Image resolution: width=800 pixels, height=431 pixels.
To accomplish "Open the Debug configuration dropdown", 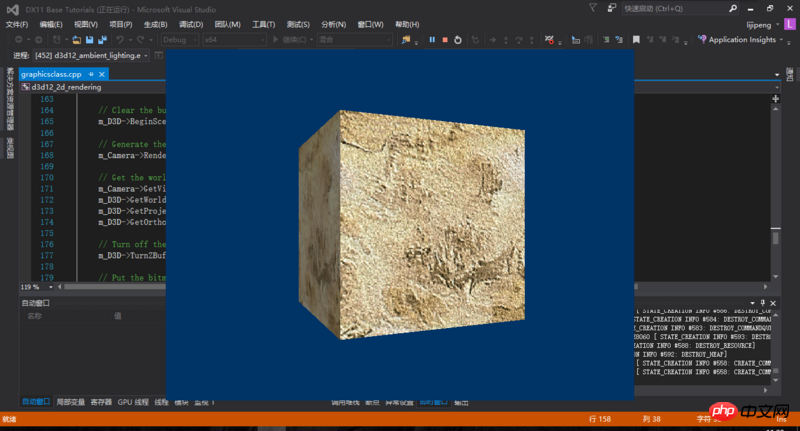I will point(180,40).
